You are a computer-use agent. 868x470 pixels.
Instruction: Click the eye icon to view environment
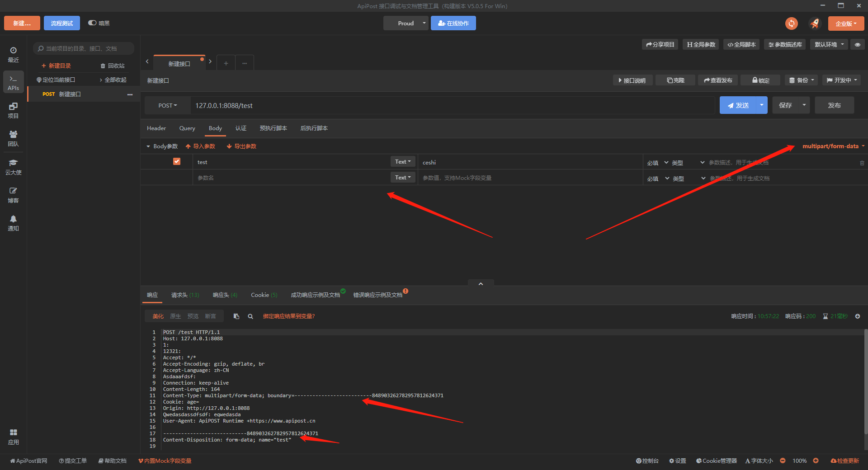click(858, 44)
